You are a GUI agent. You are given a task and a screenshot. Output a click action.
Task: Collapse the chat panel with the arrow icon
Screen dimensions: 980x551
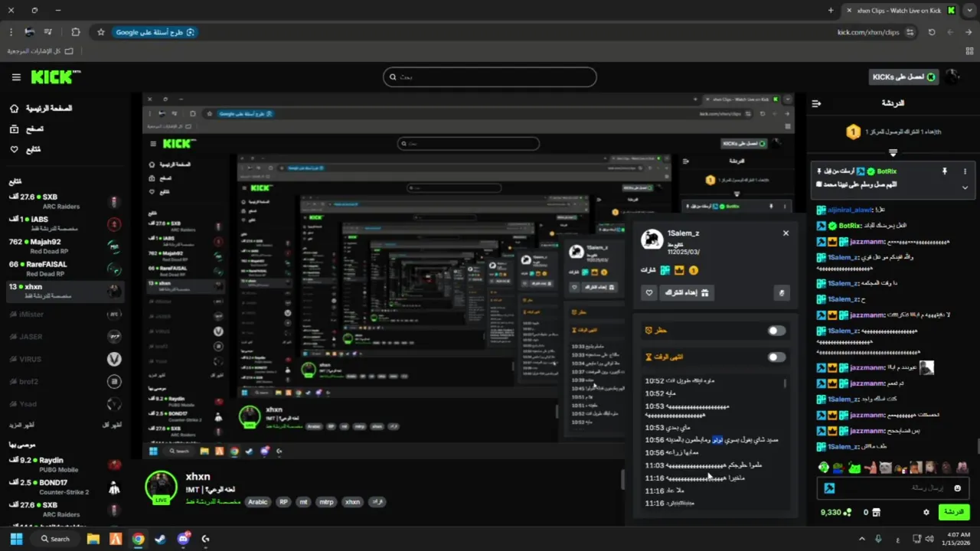(x=816, y=103)
